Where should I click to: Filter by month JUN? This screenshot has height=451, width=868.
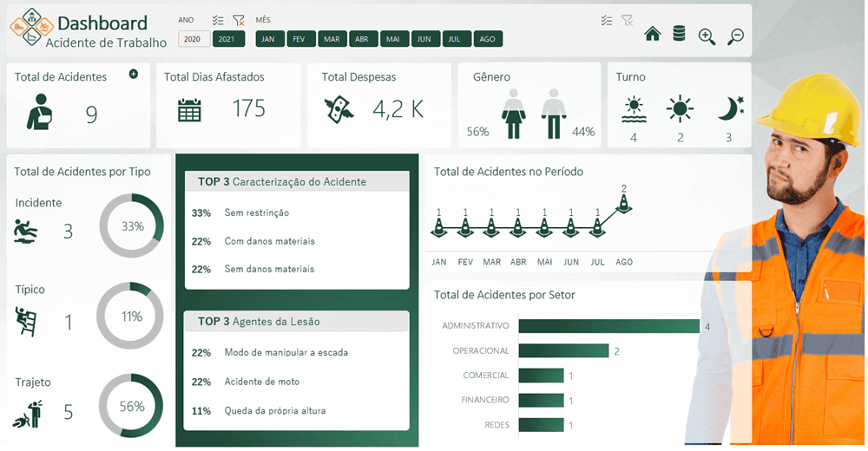click(424, 39)
